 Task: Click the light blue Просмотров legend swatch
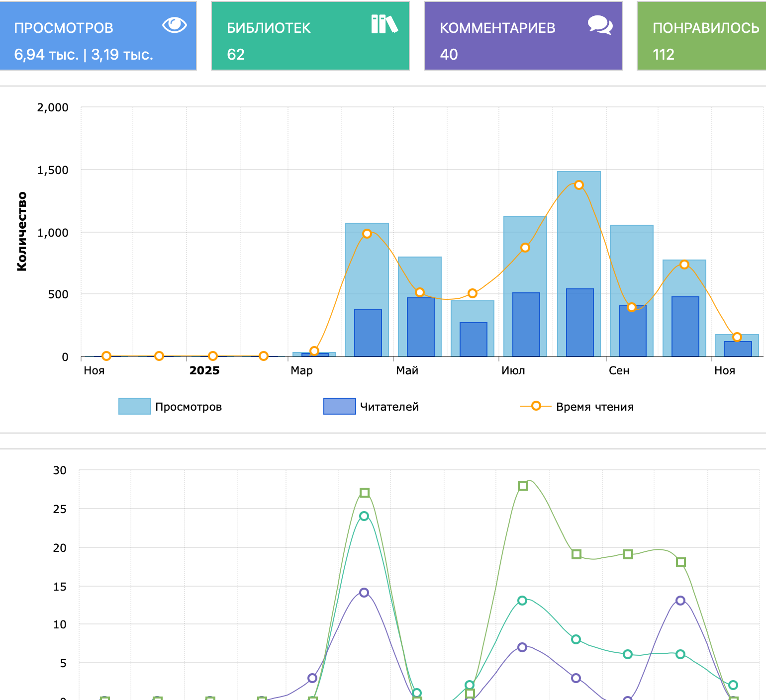pyautogui.click(x=134, y=406)
